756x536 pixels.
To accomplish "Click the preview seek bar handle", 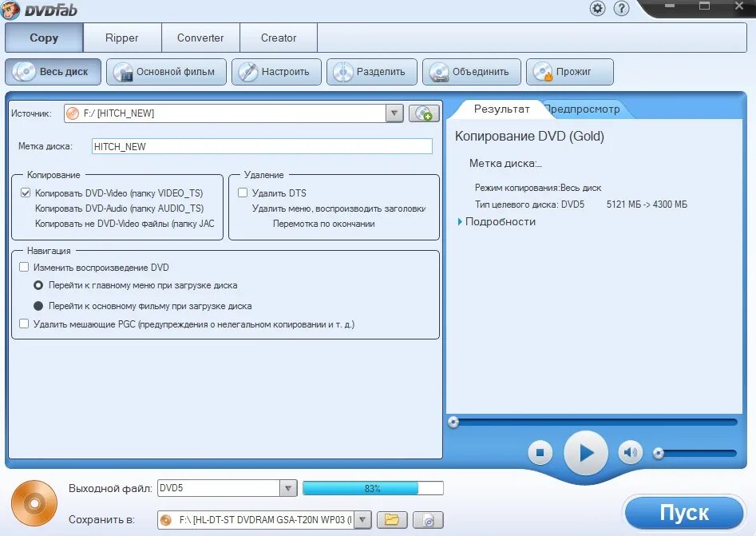I will click(453, 422).
